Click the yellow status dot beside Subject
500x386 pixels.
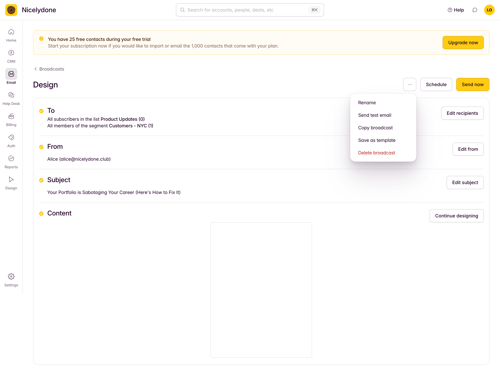coord(41,180)
